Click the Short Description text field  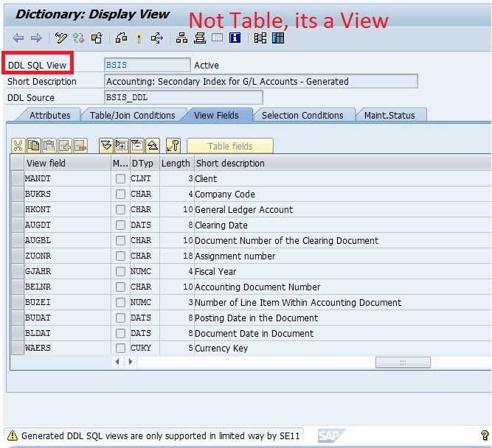click(260, 82)
